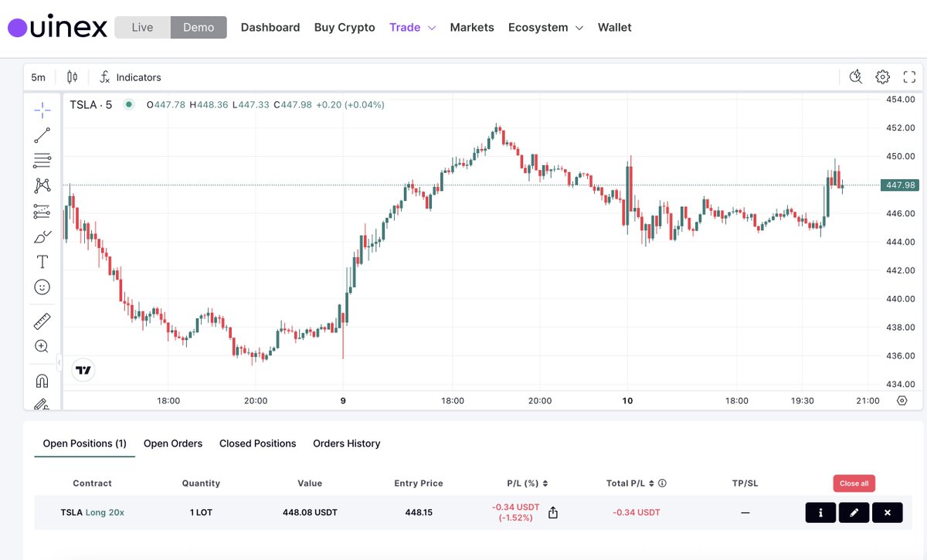Change the 5m chart interval
927x560 pixels.
pyautogui.click(x=38, y=77)
